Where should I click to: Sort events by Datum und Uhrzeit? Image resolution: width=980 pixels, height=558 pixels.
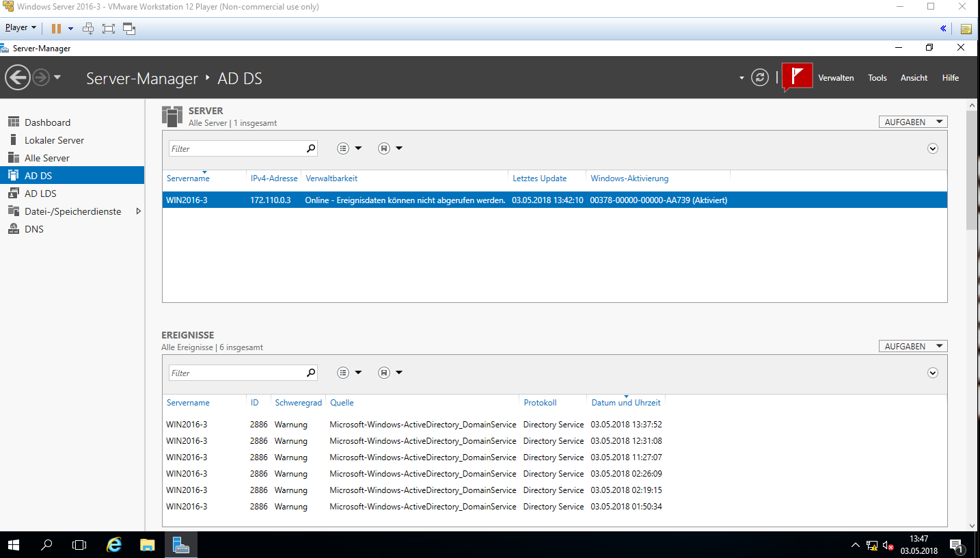point(626,403)
